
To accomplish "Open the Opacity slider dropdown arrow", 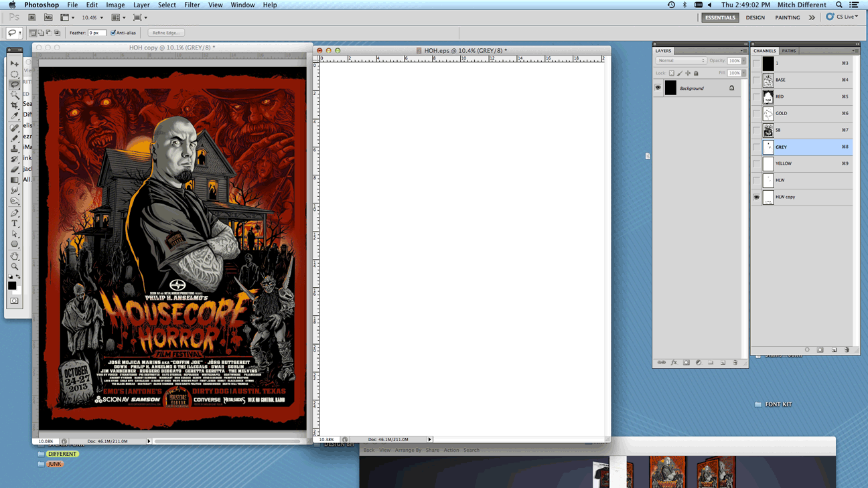I will pos(743,60).
